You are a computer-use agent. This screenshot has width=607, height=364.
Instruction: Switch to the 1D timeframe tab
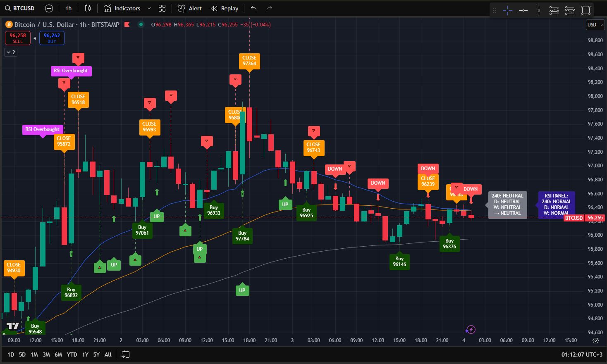[x=10, y=354]
